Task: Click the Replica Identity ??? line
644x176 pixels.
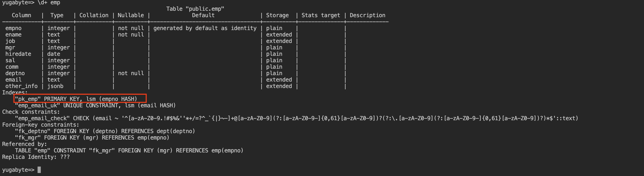Action: [36, 157]
